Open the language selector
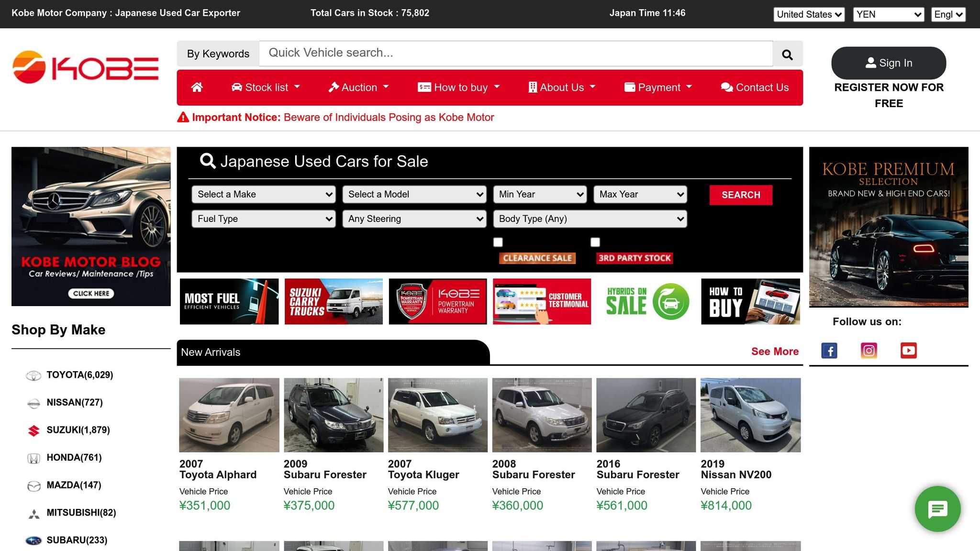The image size is (980, 551). tap(948, 14)
